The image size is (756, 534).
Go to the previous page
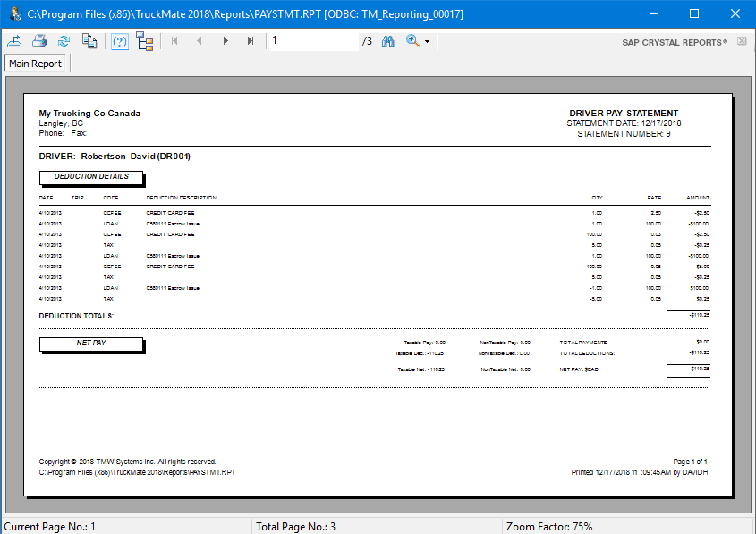pyautogui.click(x=200, y=41)
